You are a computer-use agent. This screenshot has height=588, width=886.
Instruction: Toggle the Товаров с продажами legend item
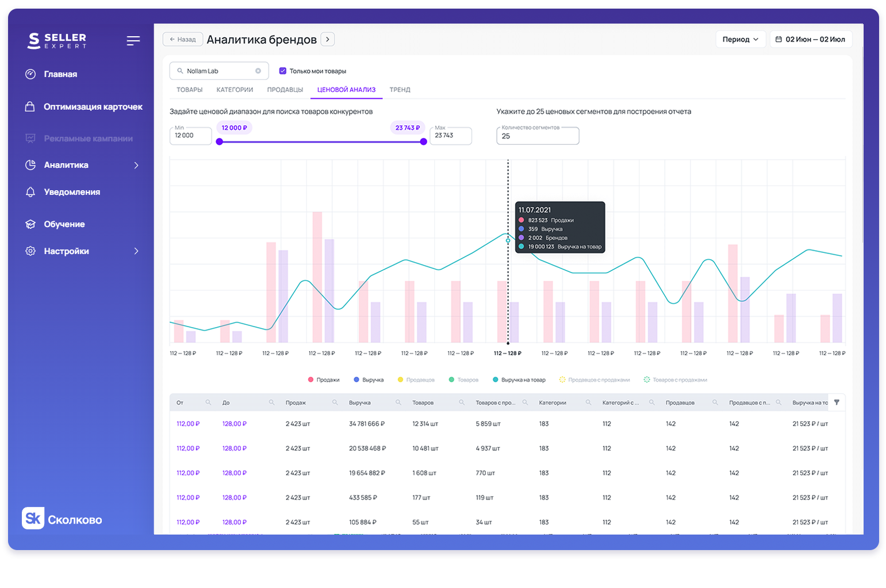point(676,380)
